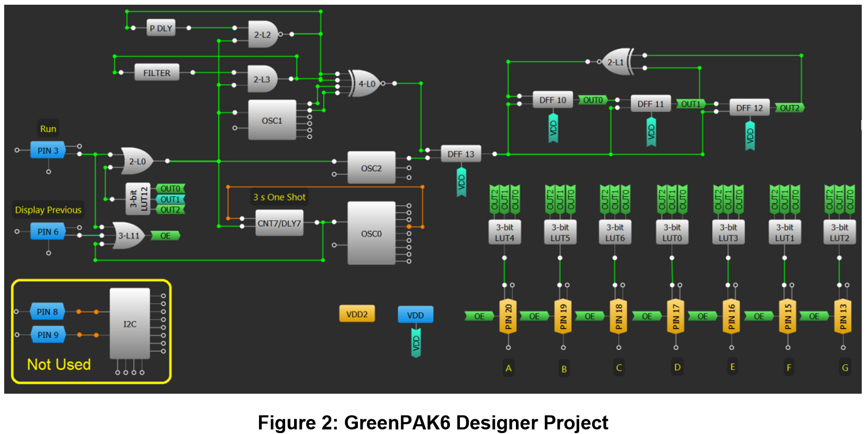The image size is (868, 434).
Task: Click the OE net label at 3-L11 output
Action: click(165, 236)
